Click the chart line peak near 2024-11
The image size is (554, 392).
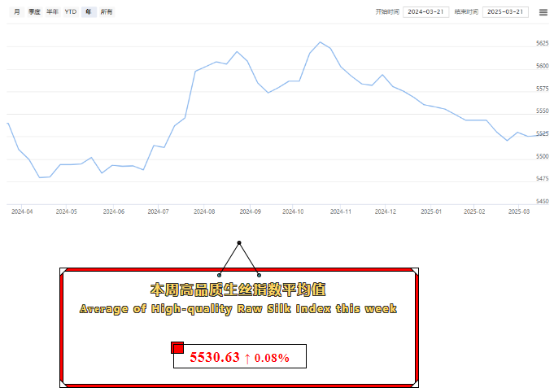tap(320, 42)
